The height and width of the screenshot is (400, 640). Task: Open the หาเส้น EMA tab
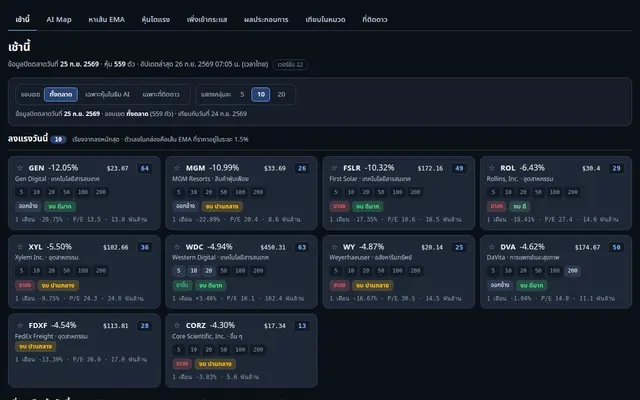[x=107, y=20]
